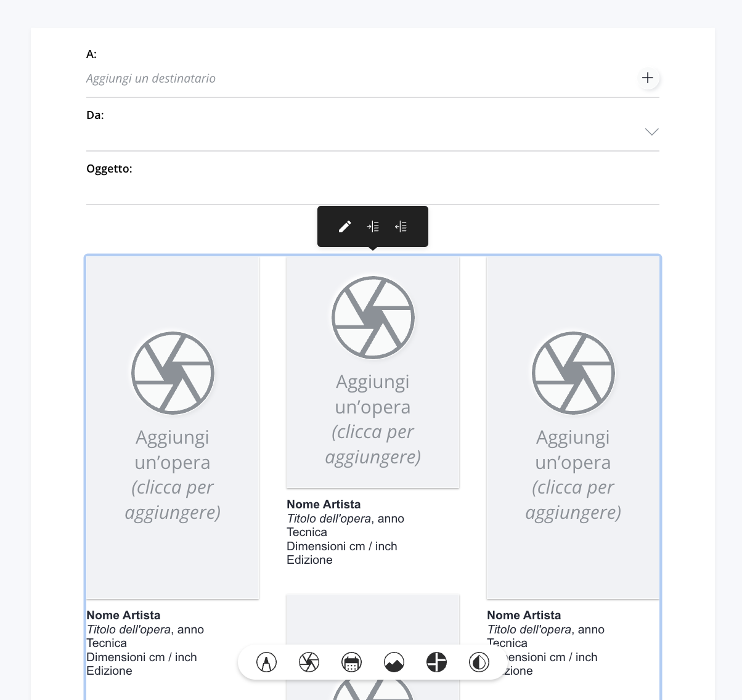The width and height of the screenshot is (742, 700).
Task: Click Nome Artista caption under left artwork
Action: click(123, 616)
